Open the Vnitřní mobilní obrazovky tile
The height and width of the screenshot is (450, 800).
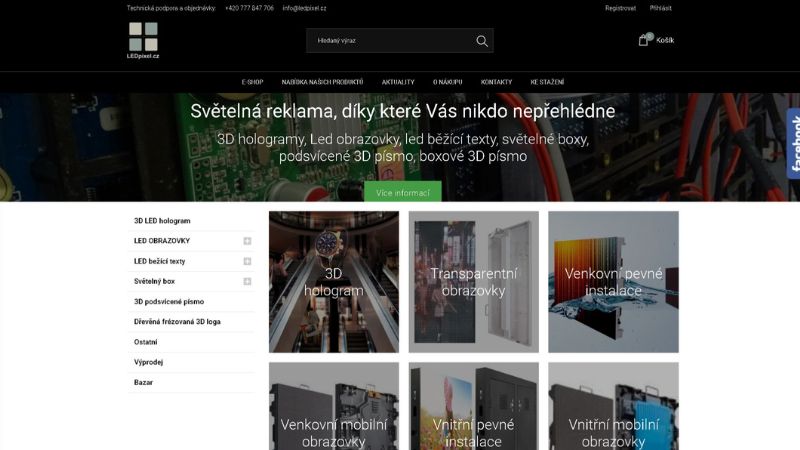click(x=613, y=406)
